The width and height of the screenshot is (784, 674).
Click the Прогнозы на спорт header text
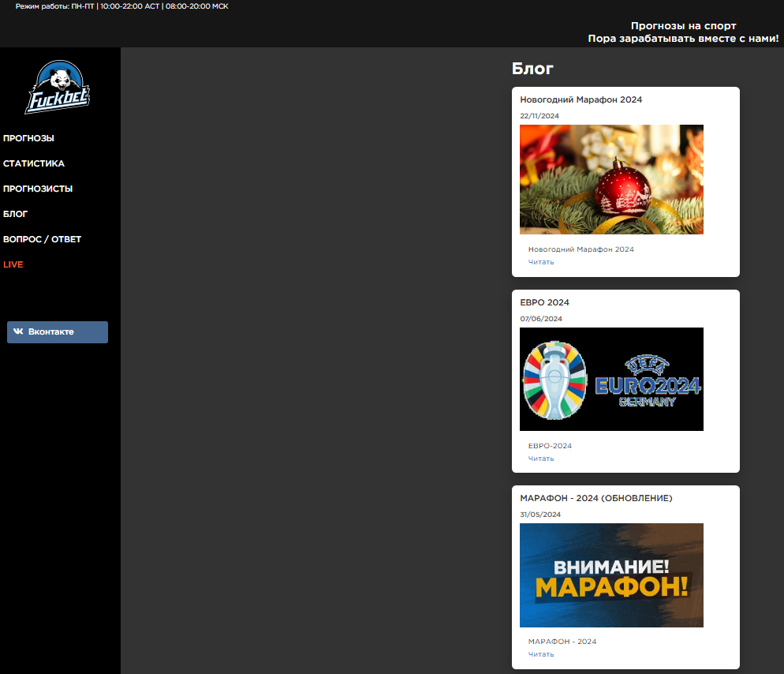683,26
